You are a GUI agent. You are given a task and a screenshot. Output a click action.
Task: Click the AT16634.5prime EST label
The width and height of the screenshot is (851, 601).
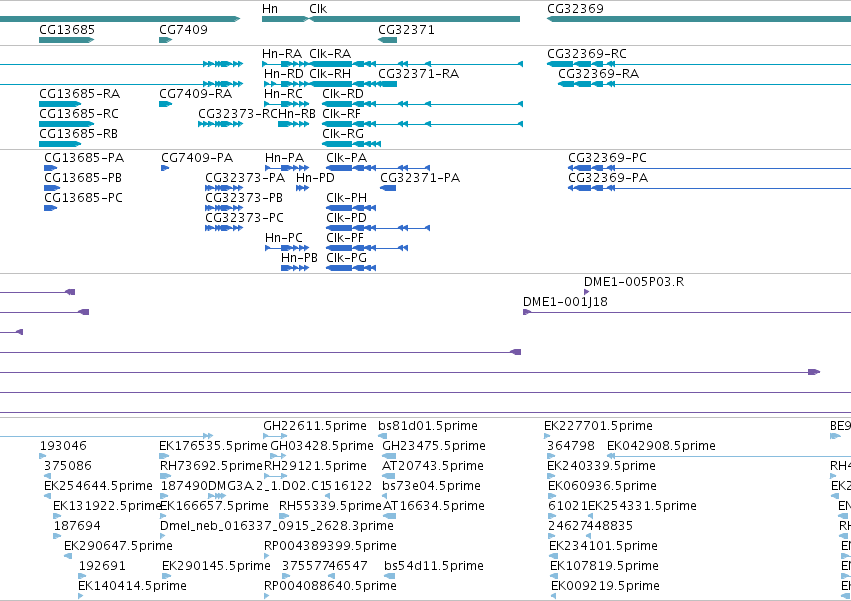[434, 507]
